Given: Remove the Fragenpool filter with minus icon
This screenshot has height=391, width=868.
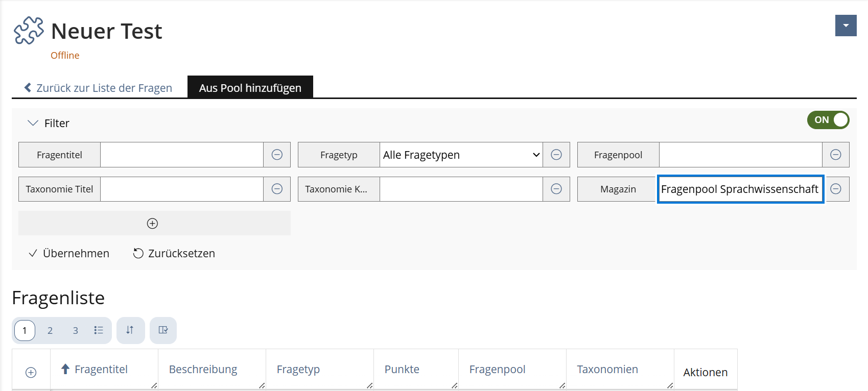Looking at the screenshot, I should pyautogui.click(x=836, y=155).
